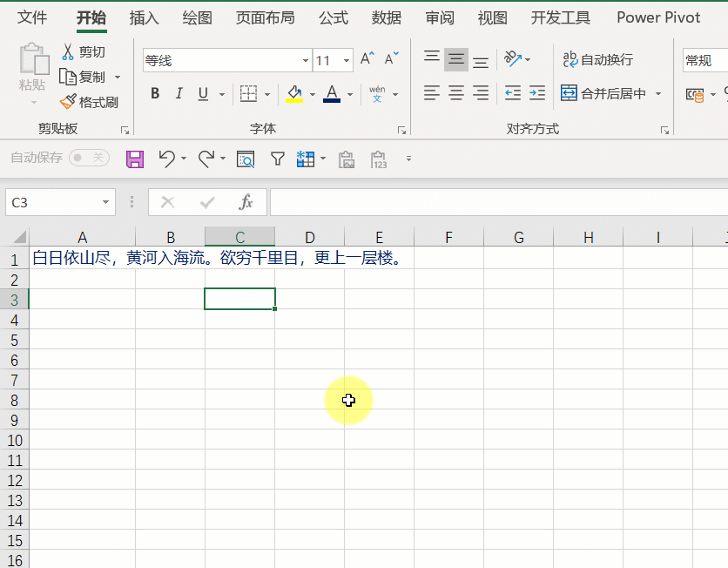Click the Save floppy disk icon
The width and height of the screenshot is (728, 568).
(135, 159)
